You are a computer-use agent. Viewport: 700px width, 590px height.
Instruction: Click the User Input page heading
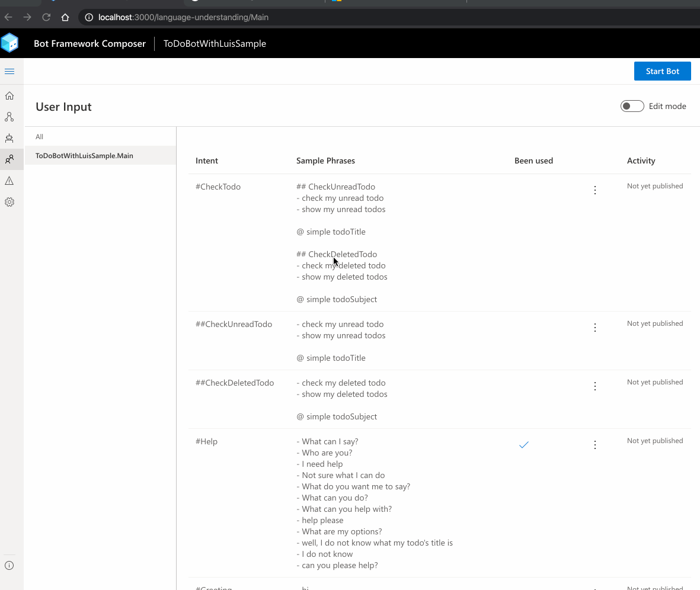[x=63, y=107]
